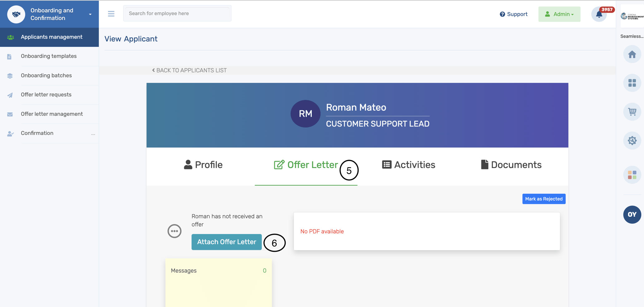This screenshot has height=307, width=644.
Task: Click the Corona Management Systems logo
Action: pos(632,16)
